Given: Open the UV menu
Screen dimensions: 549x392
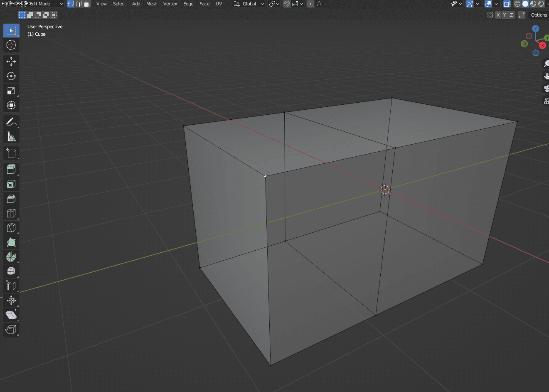Looking at the screenshot, I should (219, 4).
